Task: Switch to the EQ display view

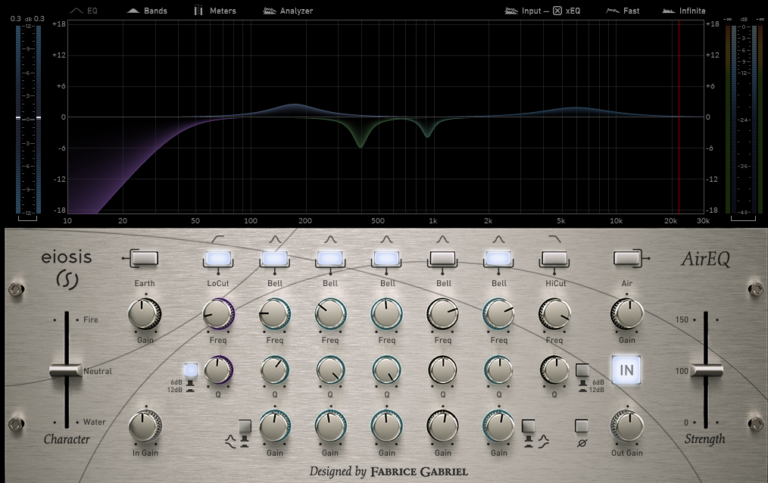Action: 84,10
